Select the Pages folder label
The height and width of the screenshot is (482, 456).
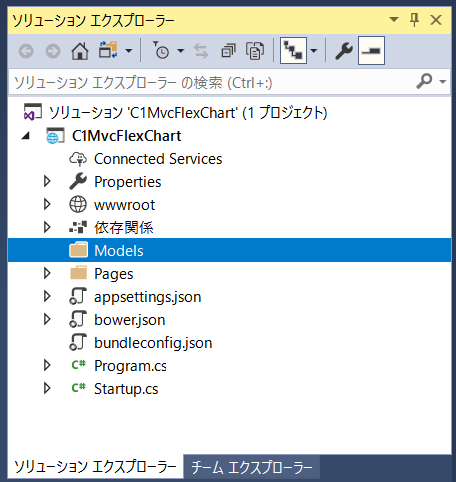[114, 274]
